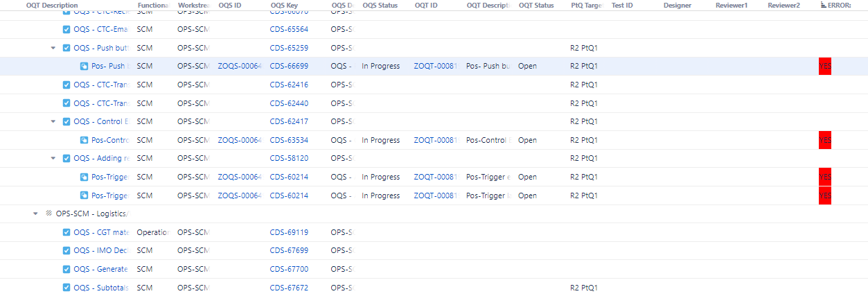Click the OQS ID column header

pos(230,6)
